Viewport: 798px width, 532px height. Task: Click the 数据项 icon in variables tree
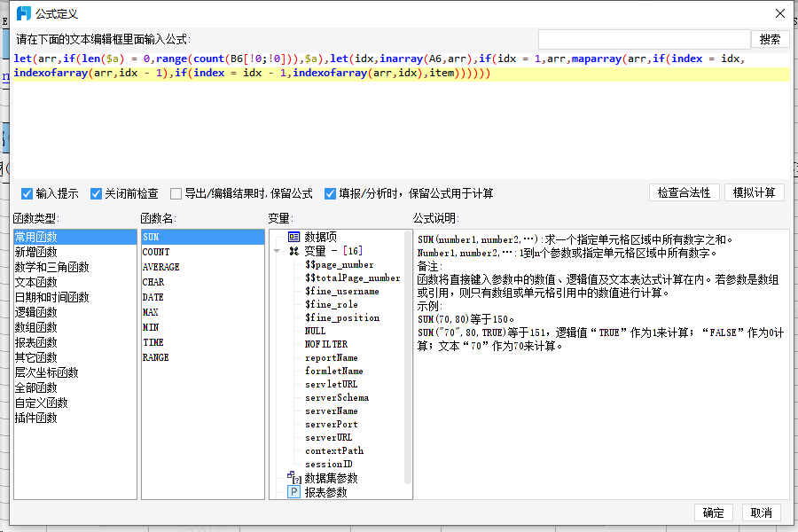coord(293,237)
